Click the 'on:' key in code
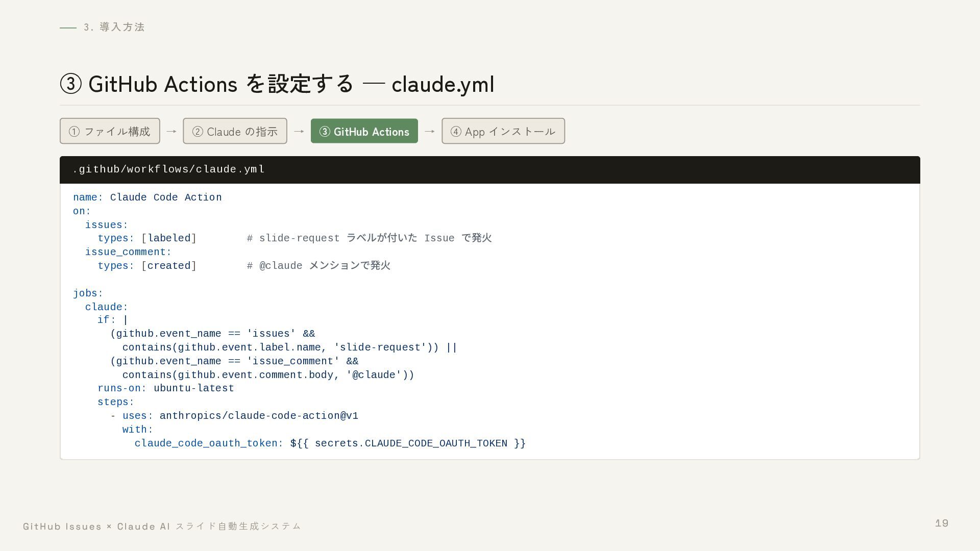The image size is (980, 551). (x=82, y=211)
